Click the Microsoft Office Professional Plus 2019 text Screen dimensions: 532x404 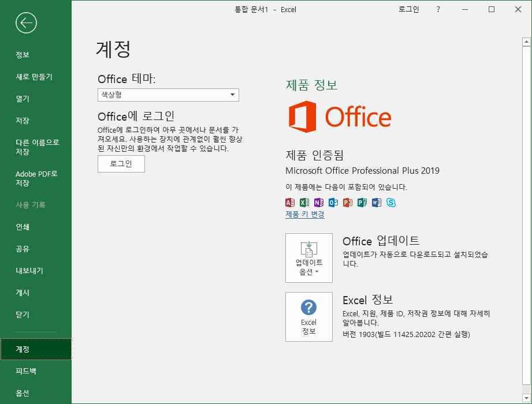pos(362,170)
